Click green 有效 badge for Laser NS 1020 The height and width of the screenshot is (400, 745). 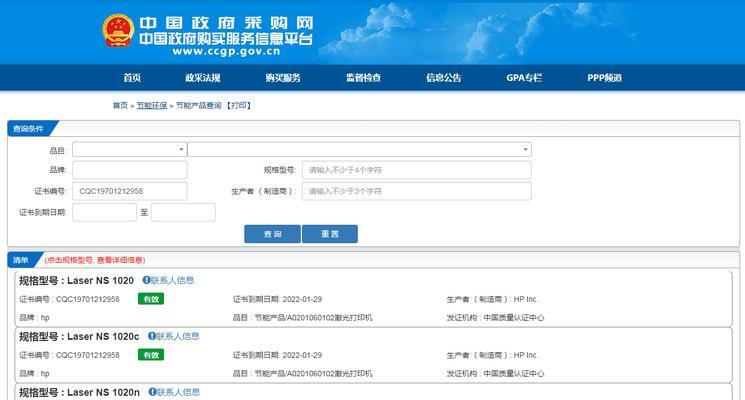(151, 299)
